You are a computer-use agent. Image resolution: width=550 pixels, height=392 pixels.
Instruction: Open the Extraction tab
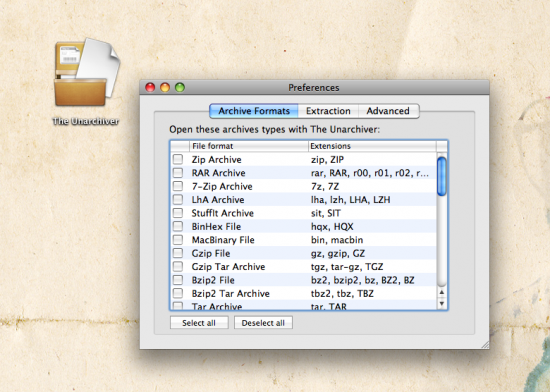[328, 111]
